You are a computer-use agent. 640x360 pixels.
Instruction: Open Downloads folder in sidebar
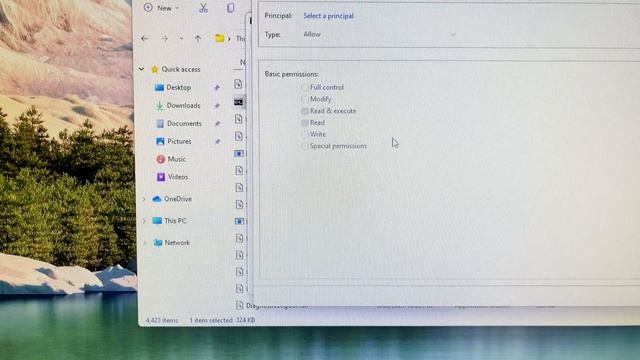(x=183, y=105)
